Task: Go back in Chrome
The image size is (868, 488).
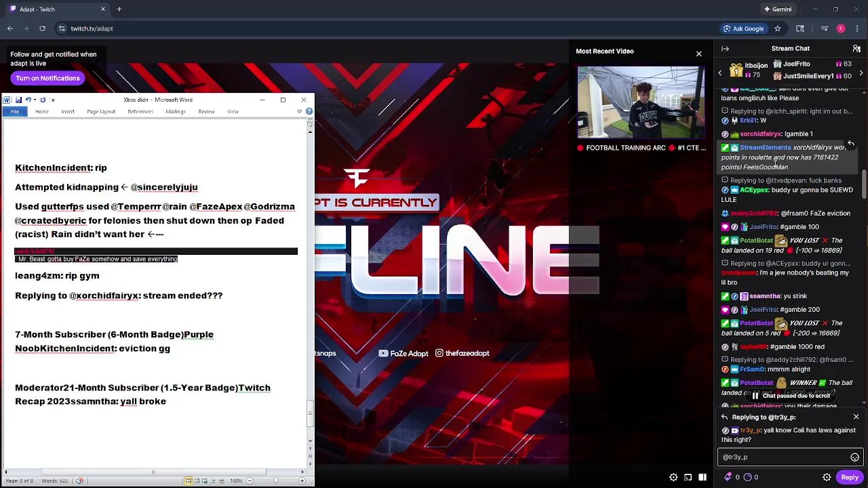Action: (10, 28)
